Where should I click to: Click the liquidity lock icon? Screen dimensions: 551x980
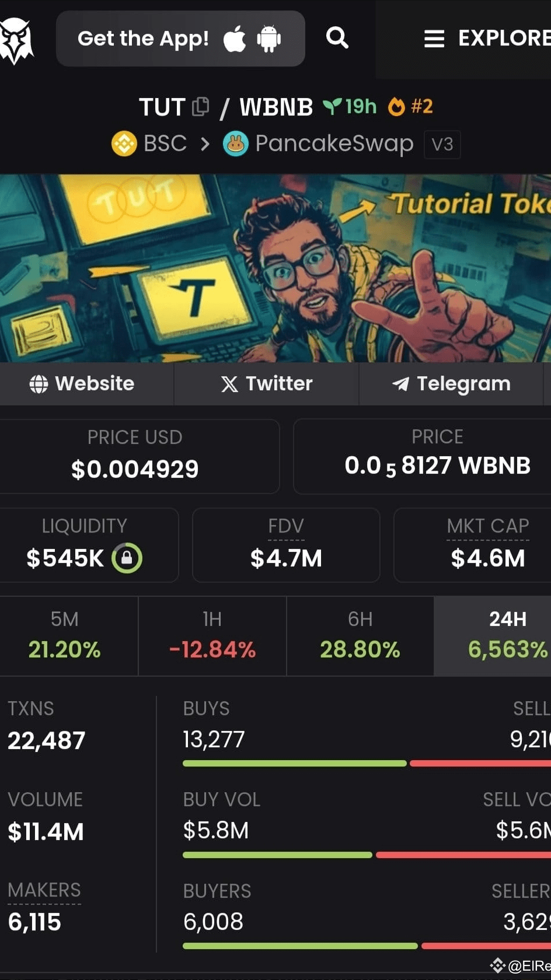coord(127,558)
